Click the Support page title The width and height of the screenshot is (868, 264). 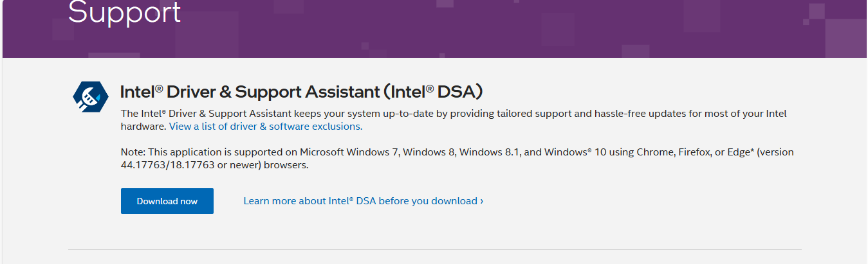(124, 13)
